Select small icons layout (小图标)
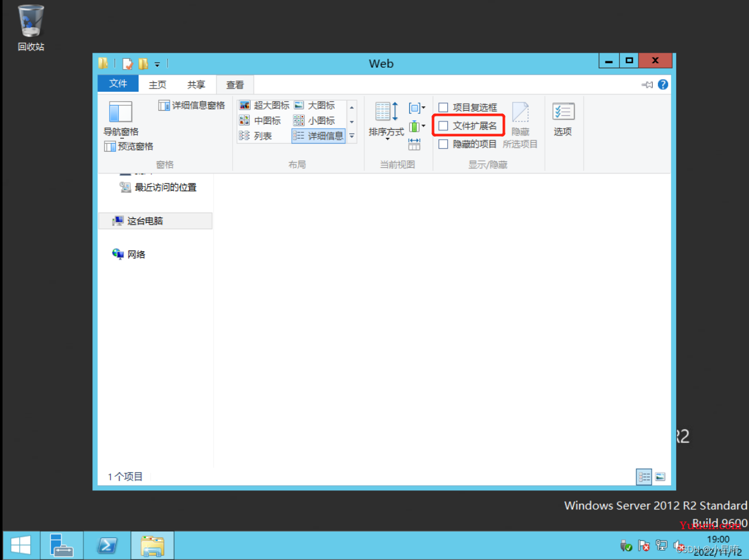This screenshot has height=560, width=749. tap(314, 120)
